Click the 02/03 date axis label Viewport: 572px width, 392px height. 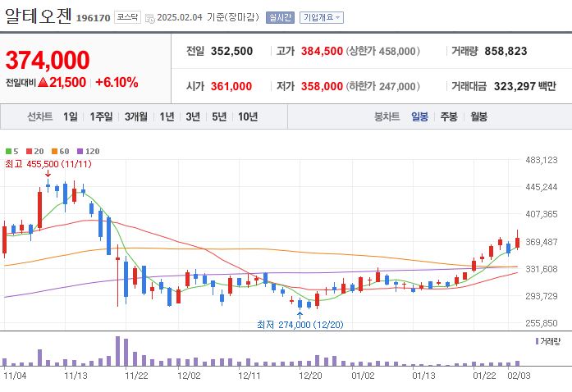[519, 376]
